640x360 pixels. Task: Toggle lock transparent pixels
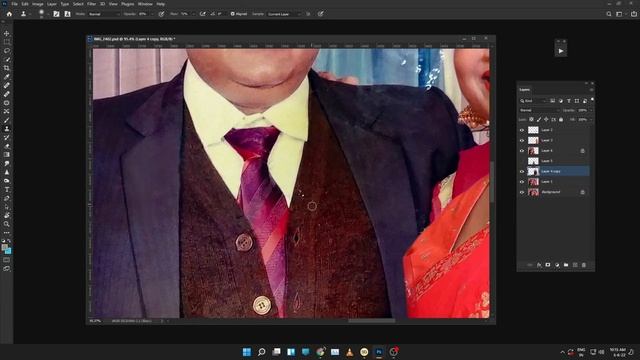(x=531, y=120)
